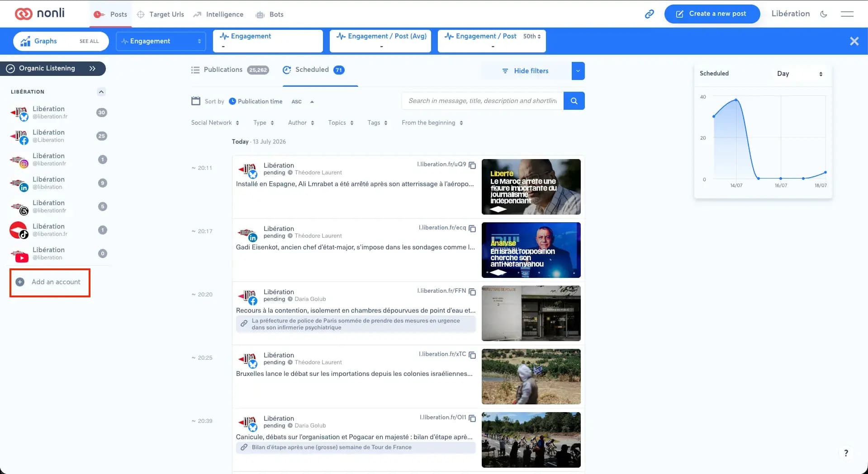
Task: Click the nonli logo
Action: pos(39,14)
